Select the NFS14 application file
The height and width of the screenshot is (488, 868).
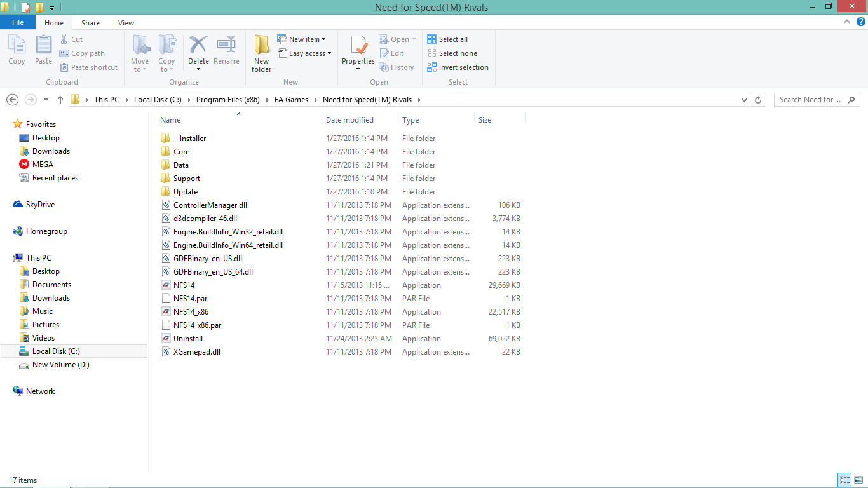tap(184, 285)
